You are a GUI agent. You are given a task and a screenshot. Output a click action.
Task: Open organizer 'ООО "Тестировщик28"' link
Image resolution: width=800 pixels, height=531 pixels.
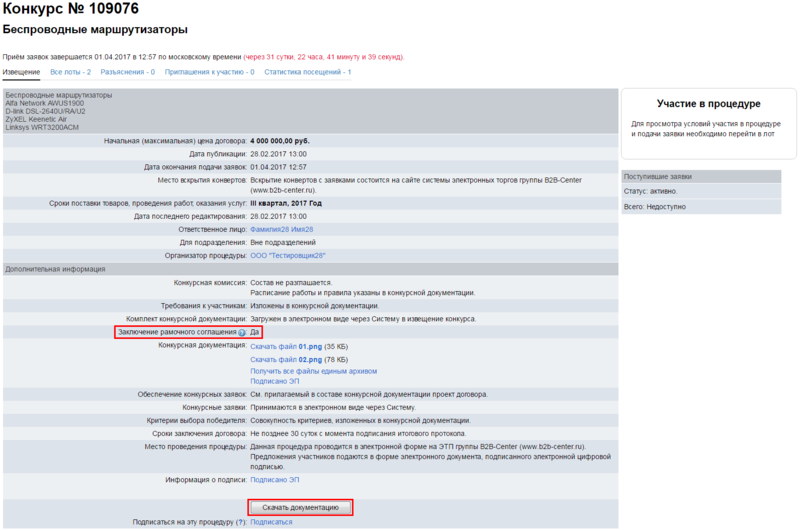287,255
